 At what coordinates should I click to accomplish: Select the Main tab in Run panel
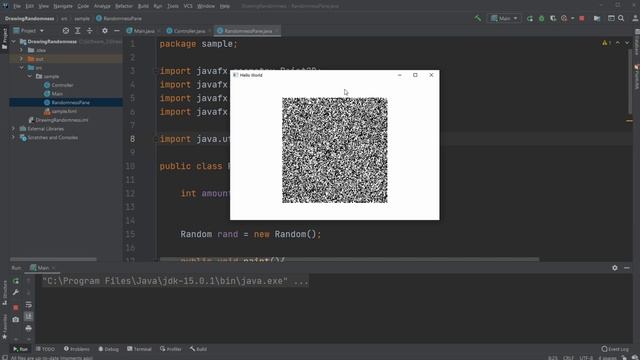[x=42, y=268]
